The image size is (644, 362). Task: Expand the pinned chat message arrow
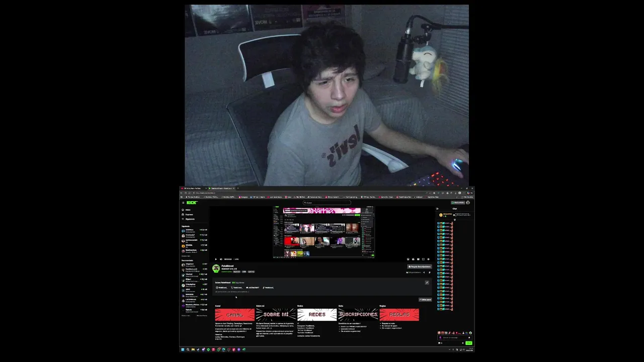click(x=455, y=220)
